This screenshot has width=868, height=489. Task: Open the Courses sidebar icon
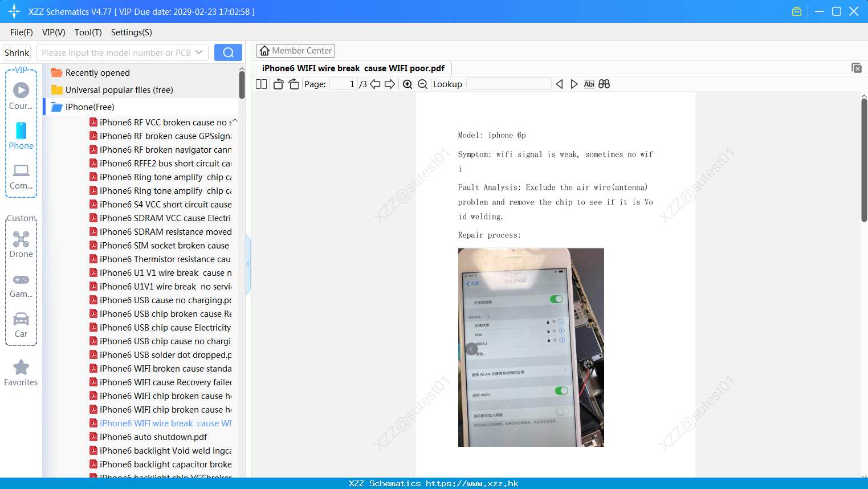(x=21, y=96)
